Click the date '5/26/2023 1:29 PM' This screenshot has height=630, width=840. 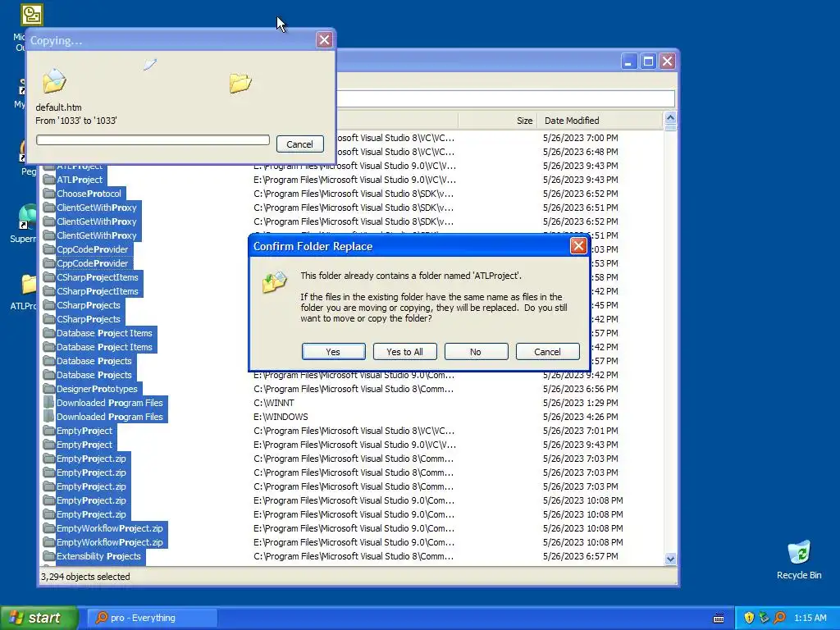tap(580, 402)
